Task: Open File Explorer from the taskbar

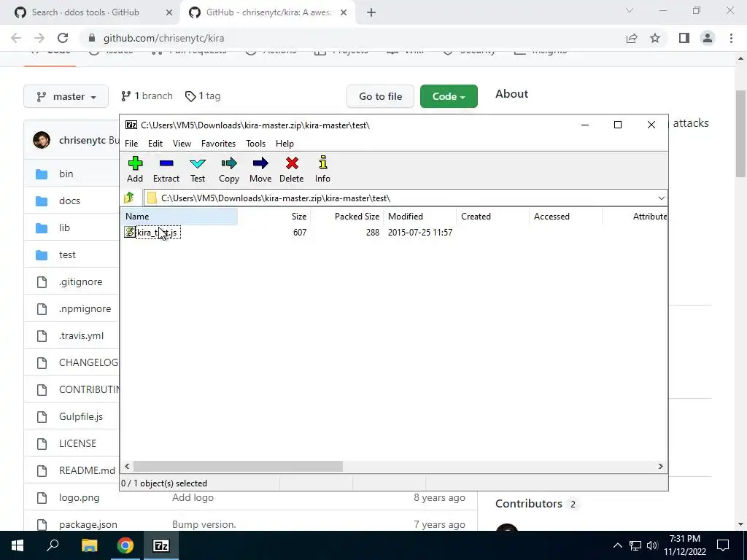Action: [89, 545]
